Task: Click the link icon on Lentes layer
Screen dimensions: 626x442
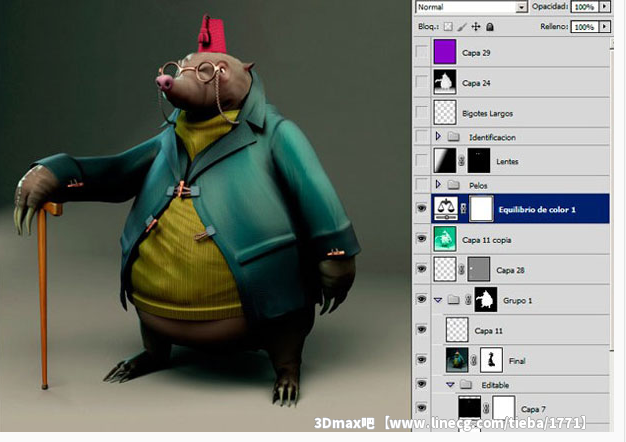Action: pos(462,161)
